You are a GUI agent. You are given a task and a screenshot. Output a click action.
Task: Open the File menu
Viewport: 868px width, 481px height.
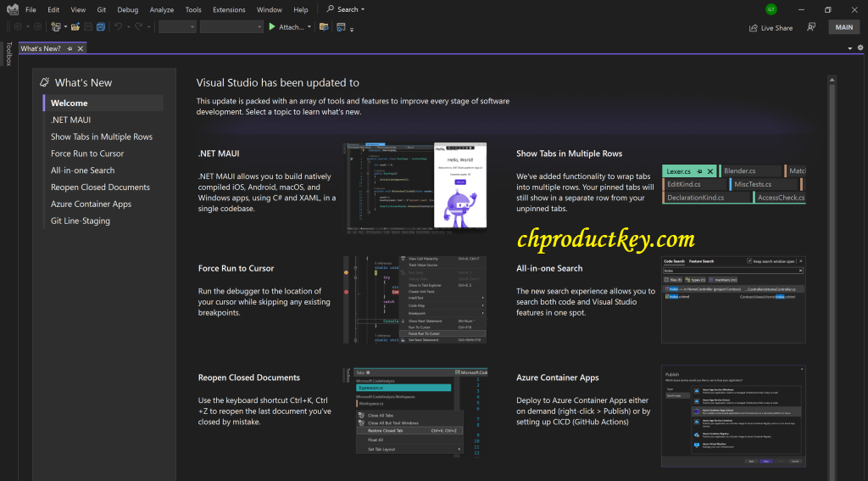[x=31, y=9]
